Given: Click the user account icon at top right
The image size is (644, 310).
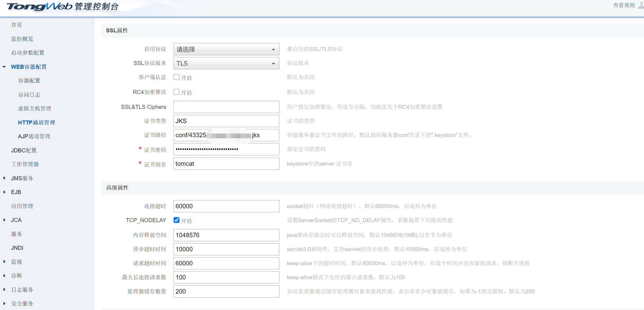Looking at the screenshot, I should click(641, 6).
